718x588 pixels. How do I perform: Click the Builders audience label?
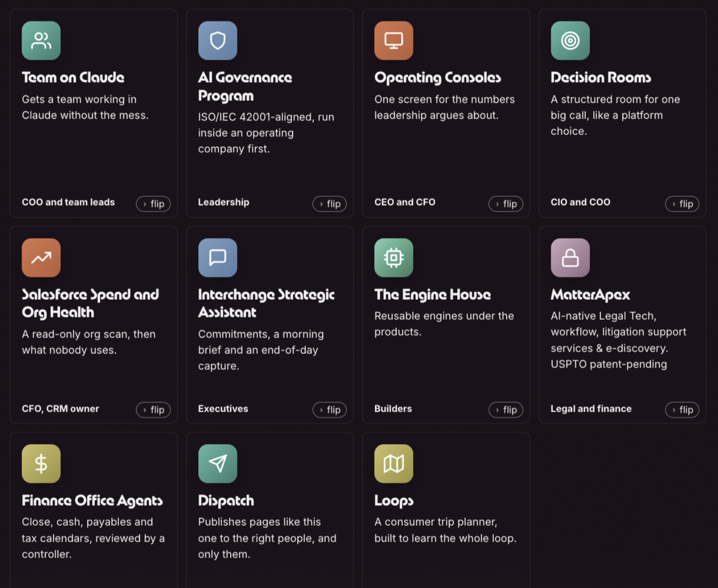(x=393, y=409)
